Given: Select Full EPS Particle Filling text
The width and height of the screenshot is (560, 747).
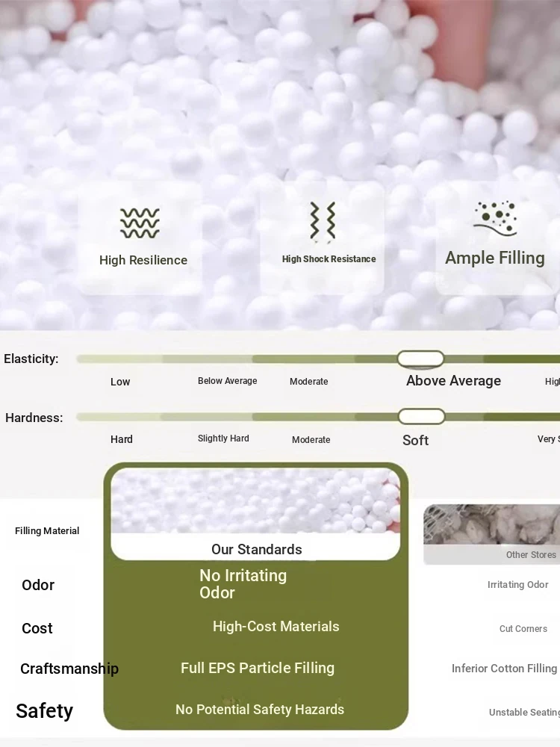Looking at the screenshot, I should pos(257,668).
